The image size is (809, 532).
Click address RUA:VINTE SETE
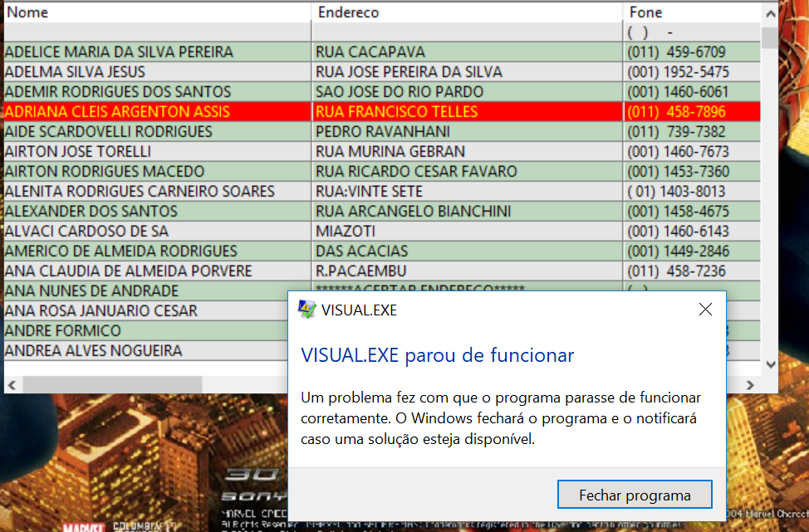369,191
